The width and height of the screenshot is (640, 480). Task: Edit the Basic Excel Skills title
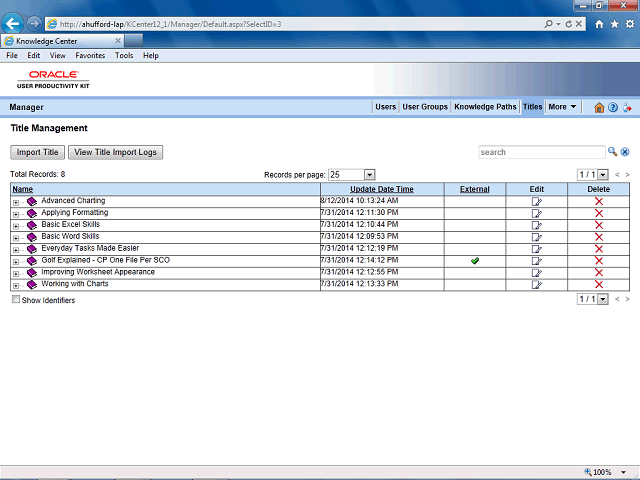pos(536,225)
